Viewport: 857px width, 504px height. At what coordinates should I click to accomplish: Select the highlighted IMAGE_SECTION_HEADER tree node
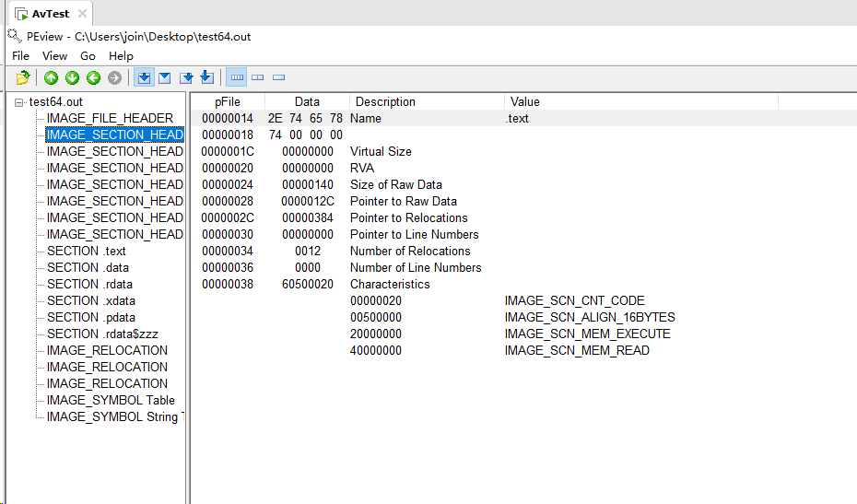(115, 135)
